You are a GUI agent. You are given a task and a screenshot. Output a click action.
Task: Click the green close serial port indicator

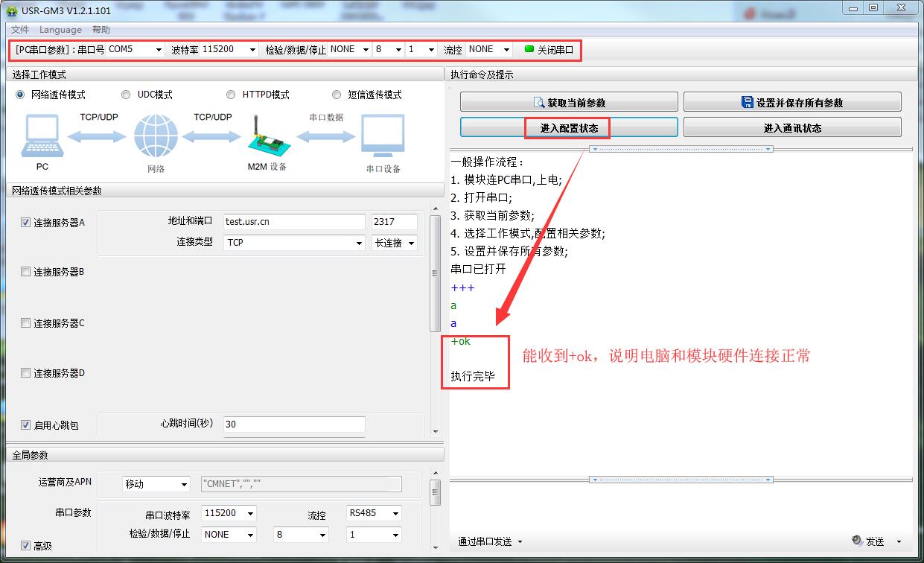click(529, 49)
